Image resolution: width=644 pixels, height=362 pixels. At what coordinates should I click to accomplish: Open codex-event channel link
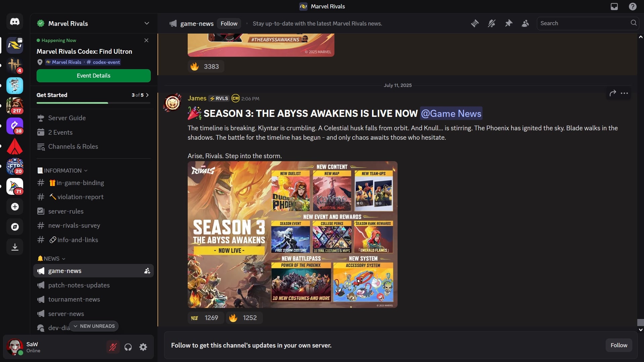[103, 62]
